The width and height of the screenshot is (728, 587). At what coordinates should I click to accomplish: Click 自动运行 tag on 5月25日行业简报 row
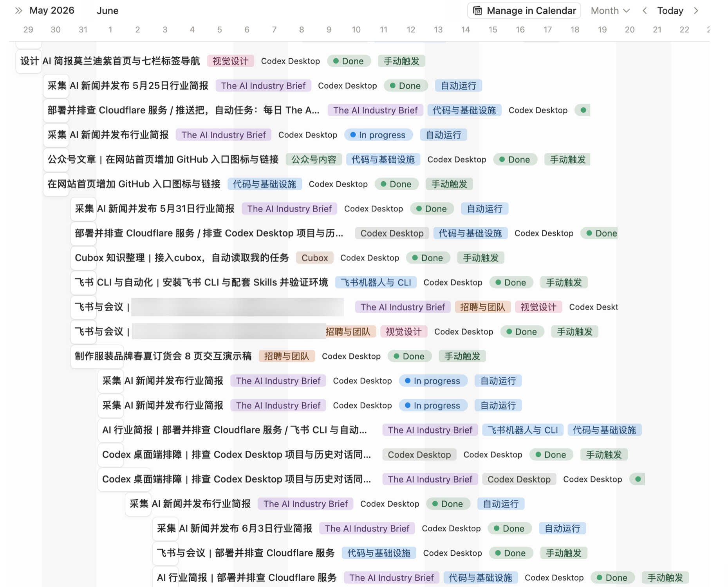coord(459,86)
